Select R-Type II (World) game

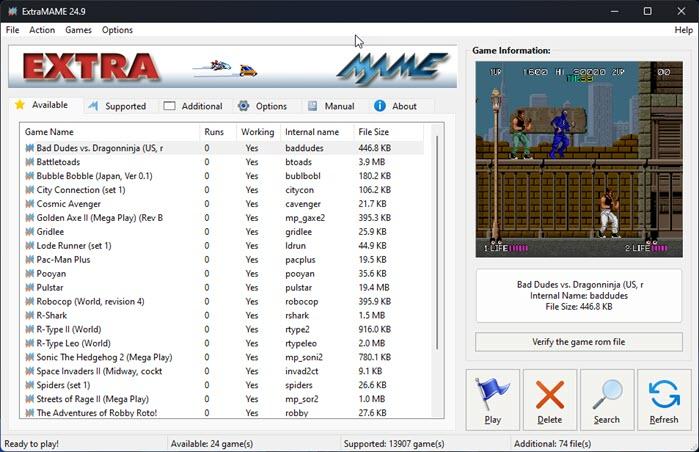(x=222, y=329)
